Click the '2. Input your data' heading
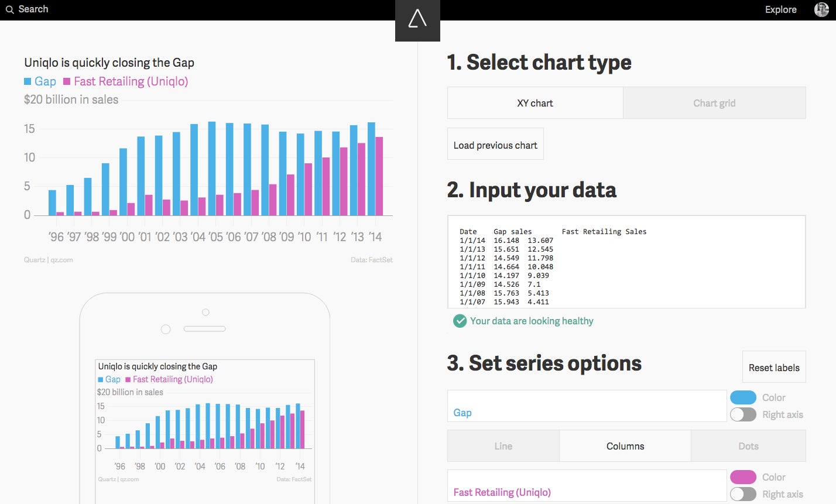 (532, 190)
